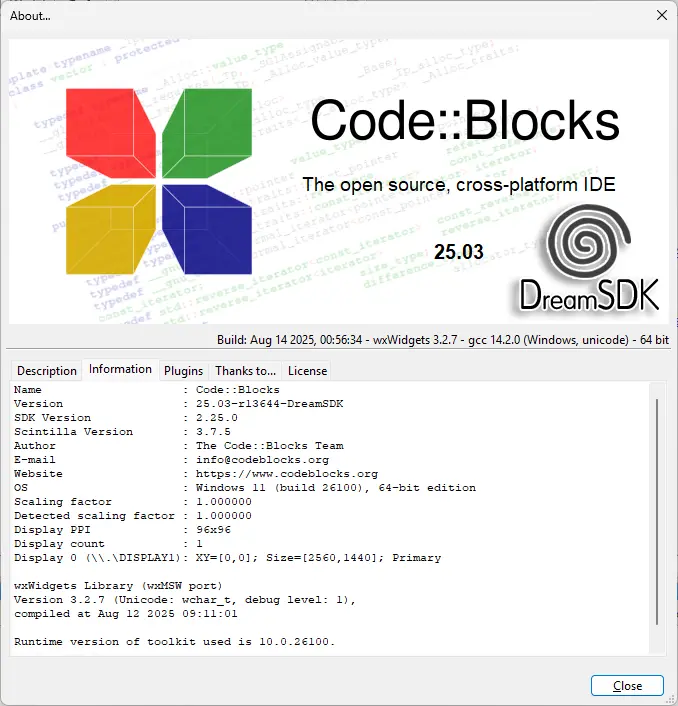Open the Plugins tab
This screenshot has width=678, height=706.
(x=183, y=371)
